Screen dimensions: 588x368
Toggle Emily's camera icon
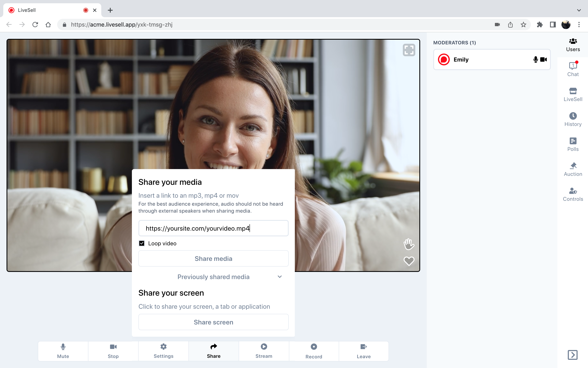[x=543, y=60]
